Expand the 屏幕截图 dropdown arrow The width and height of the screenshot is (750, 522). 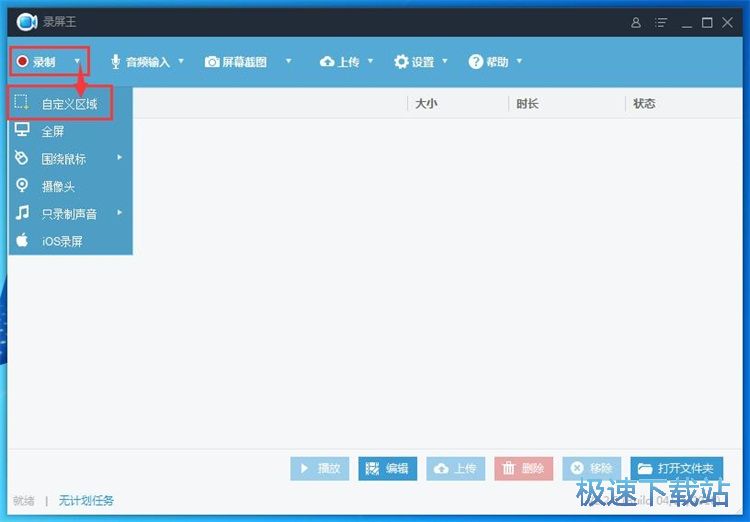pyautogui.click(x=288, y=61)
